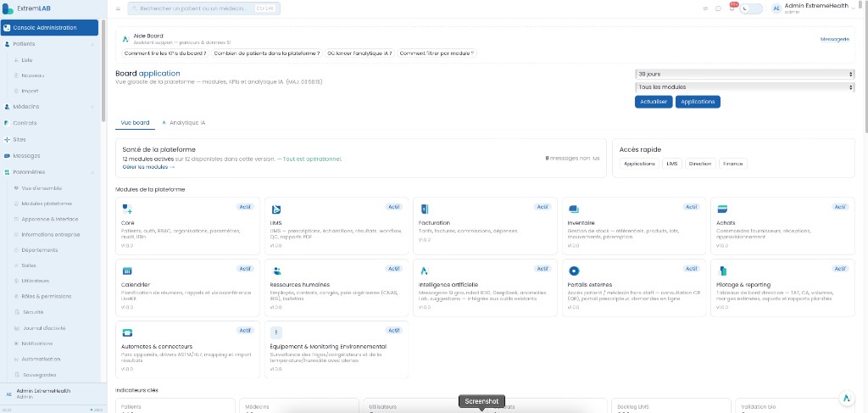
Task: Click the Direction quick access button
Action: (700, 164)
